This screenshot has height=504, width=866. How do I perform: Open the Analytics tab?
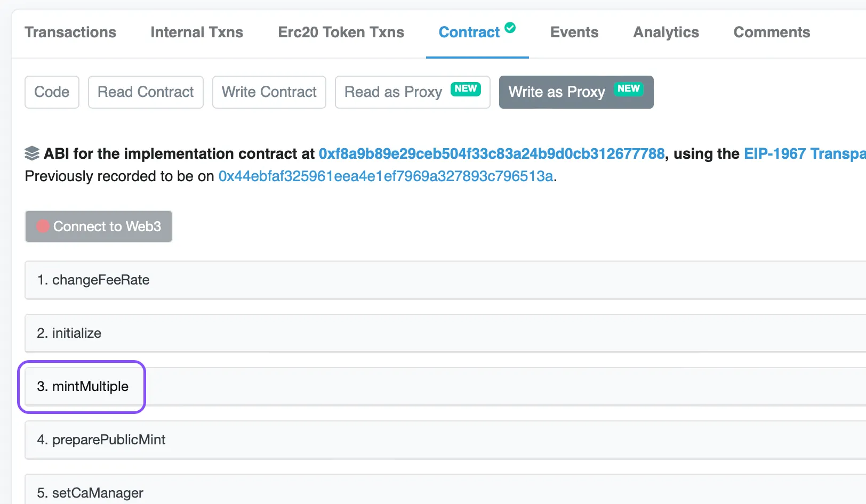pos(666,32)
